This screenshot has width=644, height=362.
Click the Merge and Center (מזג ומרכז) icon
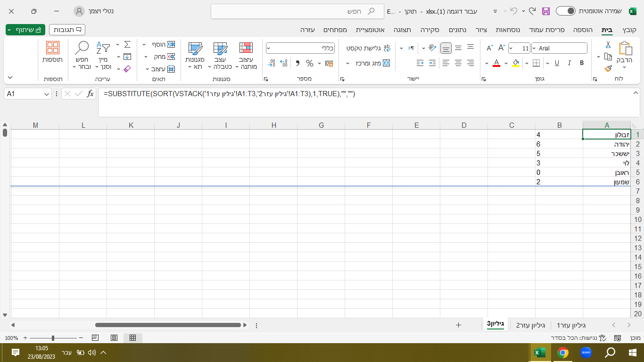pos(386,63)
